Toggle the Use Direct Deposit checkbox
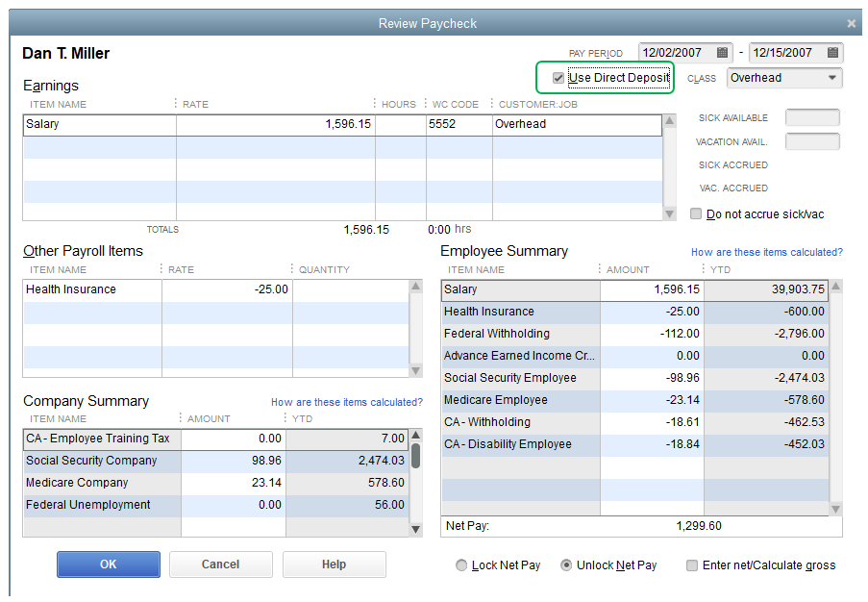The width and height of the screenshot is (868, 602). click(558, 78)
